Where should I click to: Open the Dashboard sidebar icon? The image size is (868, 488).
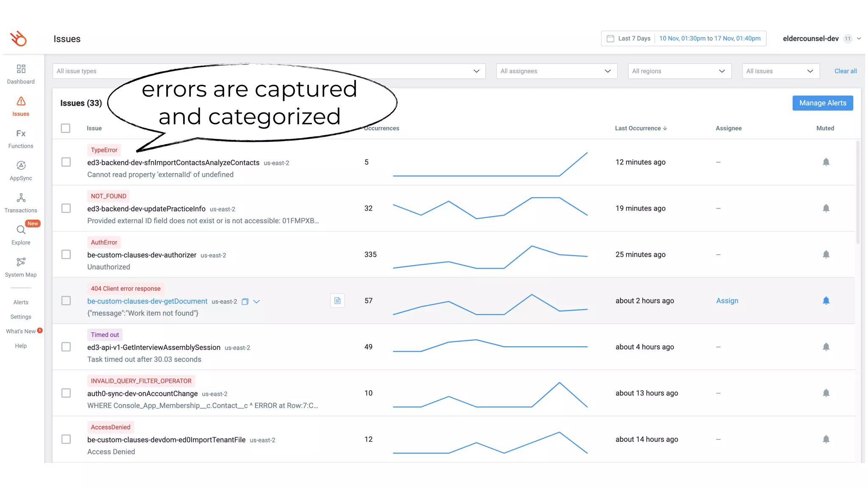[21, 69]
